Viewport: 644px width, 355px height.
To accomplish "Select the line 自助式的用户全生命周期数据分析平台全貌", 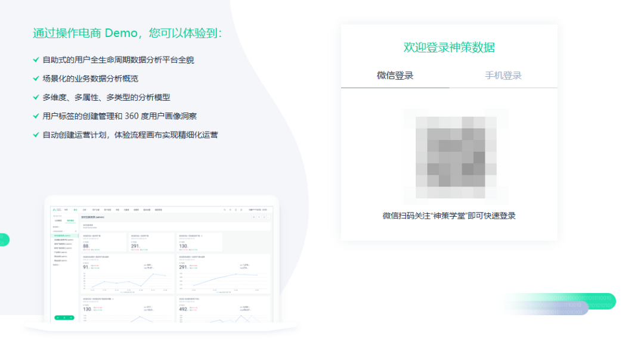I will 118,60.
